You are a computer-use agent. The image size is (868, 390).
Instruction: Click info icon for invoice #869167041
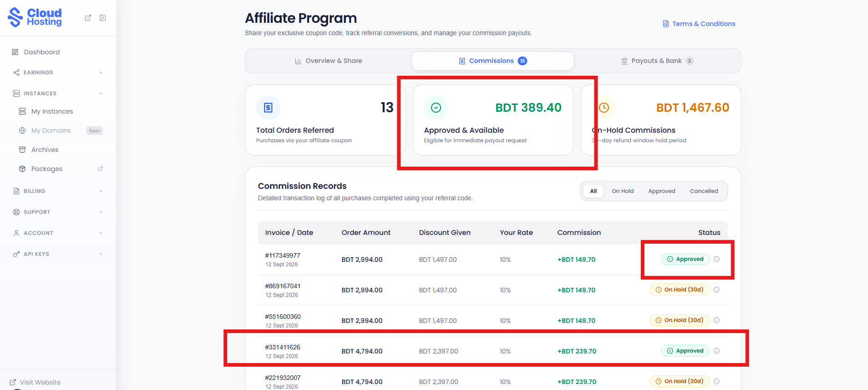717,290
